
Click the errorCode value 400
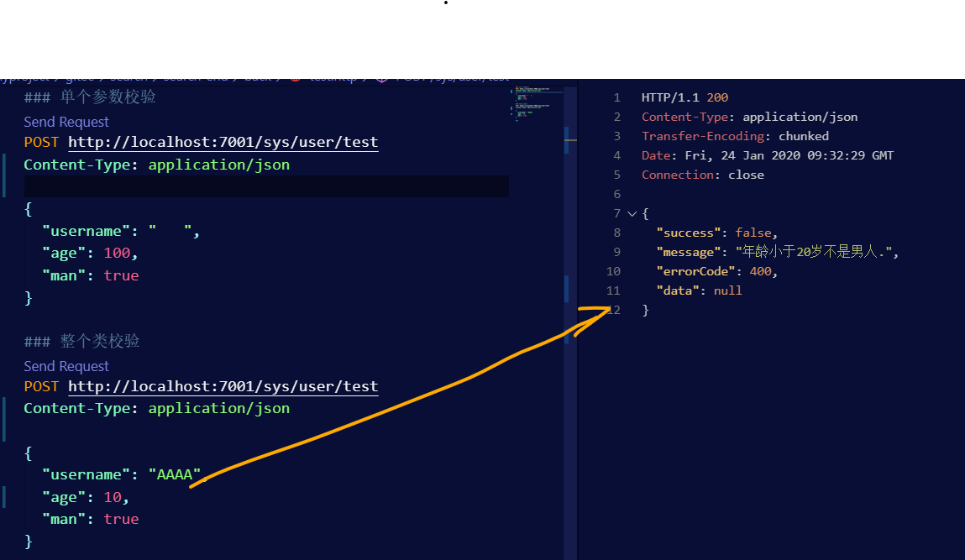(x=762, y=271)
